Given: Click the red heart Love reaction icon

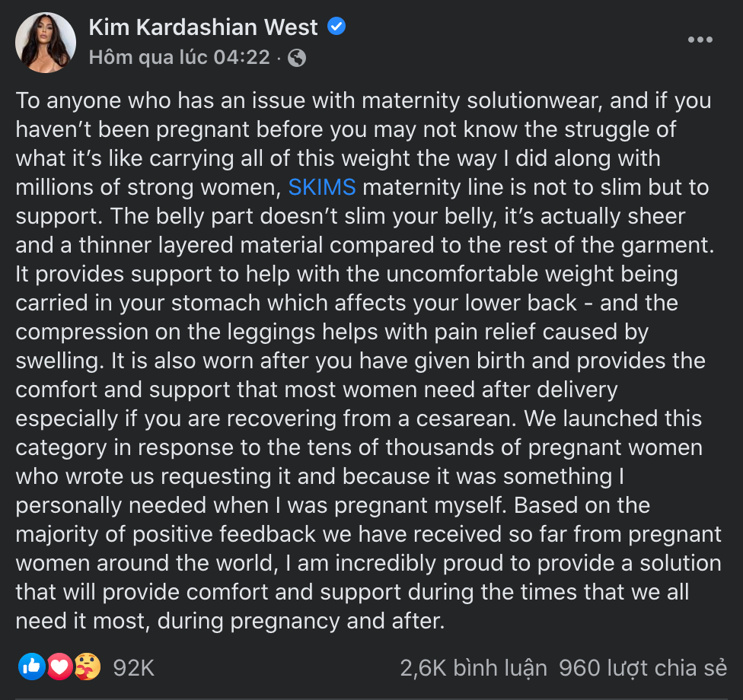Looking at the screenshot, I should click(x=59, y=667).
